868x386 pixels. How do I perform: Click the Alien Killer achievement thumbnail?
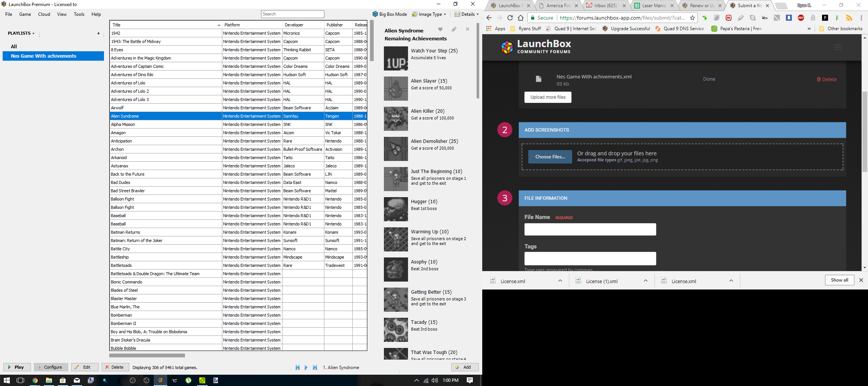pos(396,119)
